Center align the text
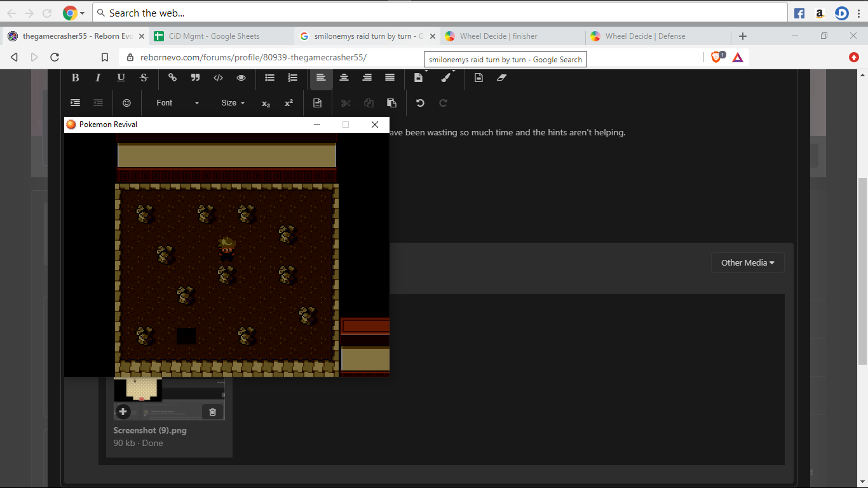868x488 pixels. [344, 78]
